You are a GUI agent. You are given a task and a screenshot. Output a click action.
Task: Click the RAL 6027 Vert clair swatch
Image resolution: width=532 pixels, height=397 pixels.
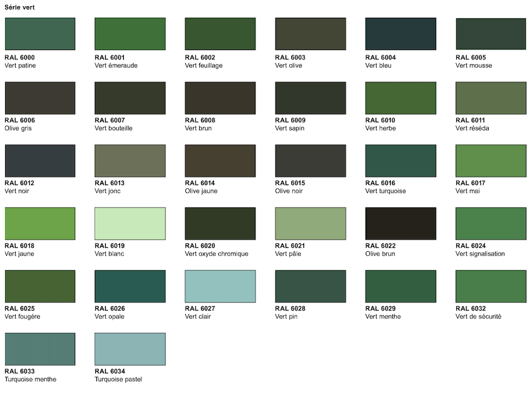coord(220,286)
